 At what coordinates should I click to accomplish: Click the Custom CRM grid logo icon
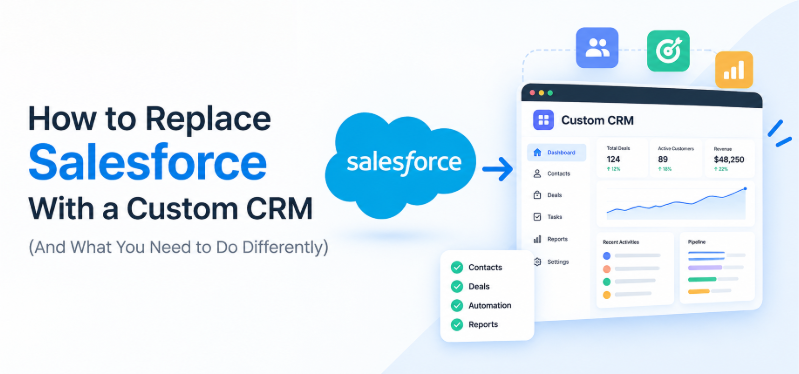543,120
